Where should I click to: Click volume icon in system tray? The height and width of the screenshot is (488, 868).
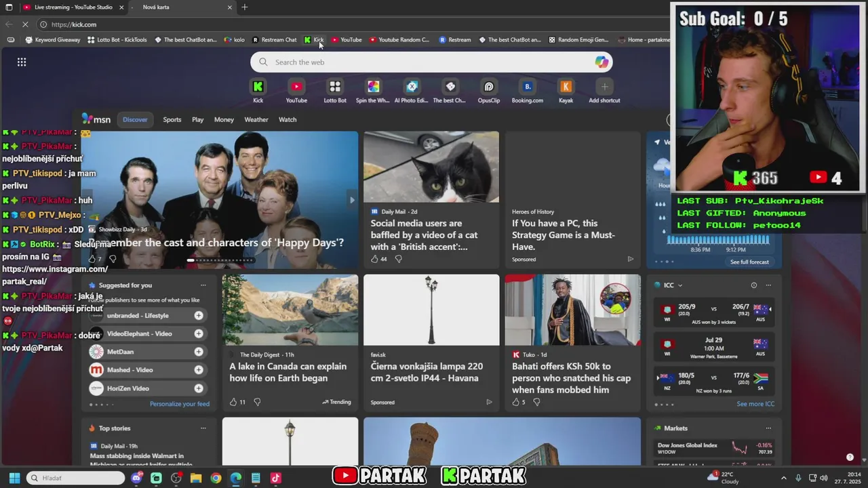pyautogui.click(x=824, y=478)
